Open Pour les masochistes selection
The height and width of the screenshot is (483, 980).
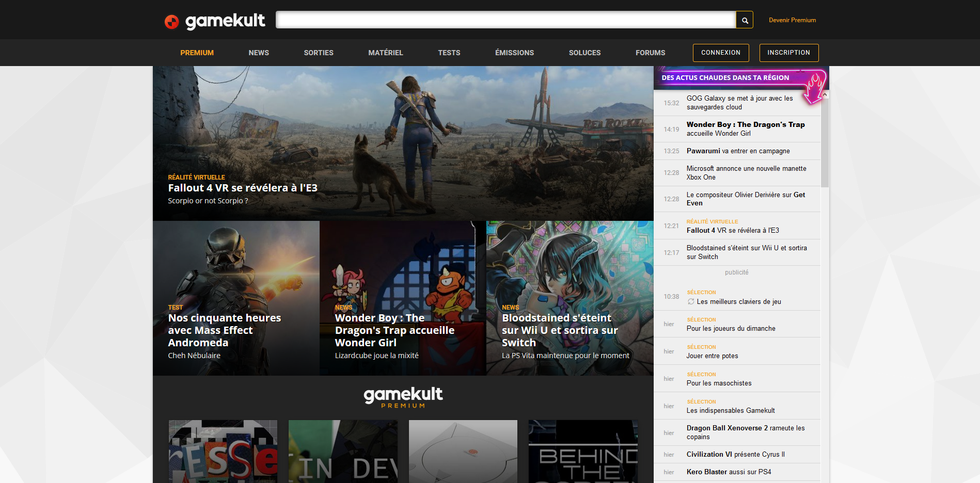719,383
